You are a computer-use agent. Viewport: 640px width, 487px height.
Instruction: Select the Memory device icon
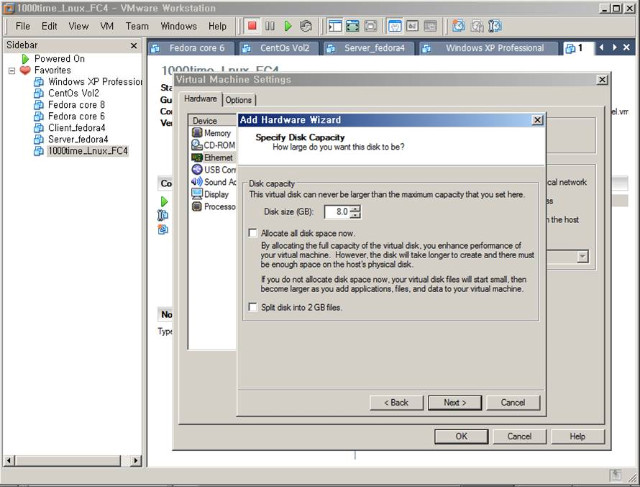click(197, 133)
